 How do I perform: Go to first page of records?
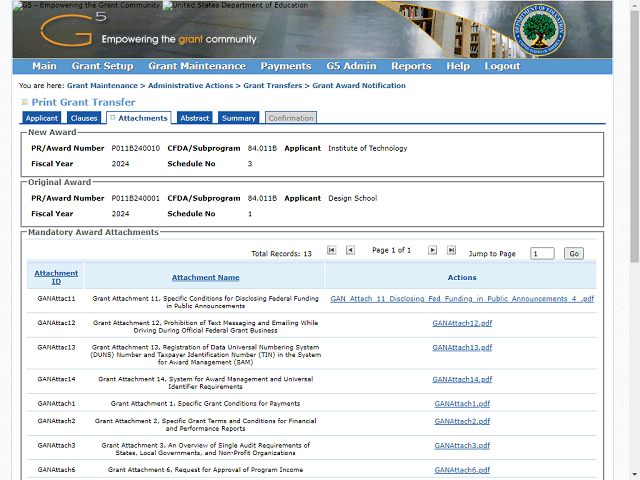(332, 250)
